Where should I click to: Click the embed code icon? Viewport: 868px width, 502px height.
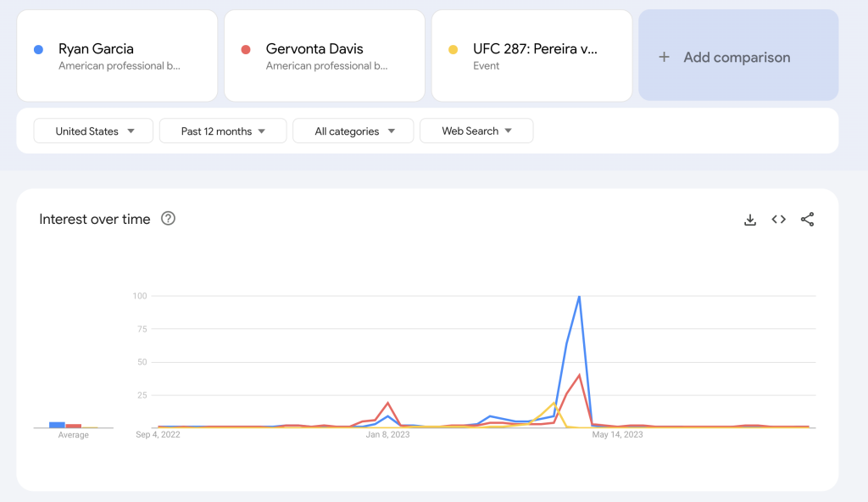[x=778, y=220]
